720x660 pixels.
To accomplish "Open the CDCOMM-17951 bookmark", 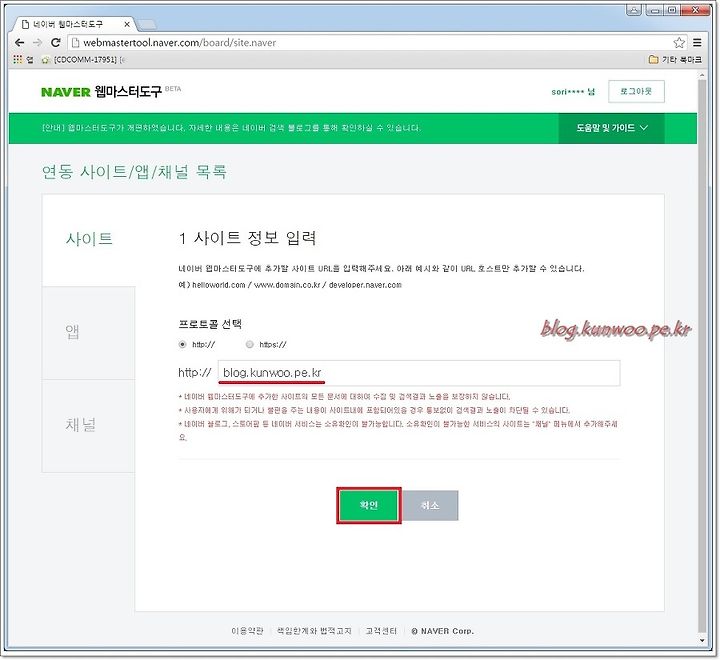I will pos(84,59).
